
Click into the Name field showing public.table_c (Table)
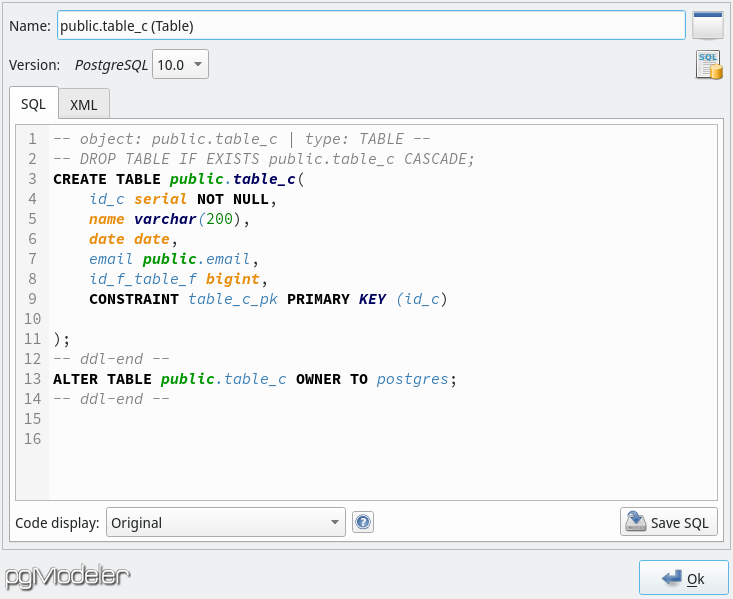(371, 26)
